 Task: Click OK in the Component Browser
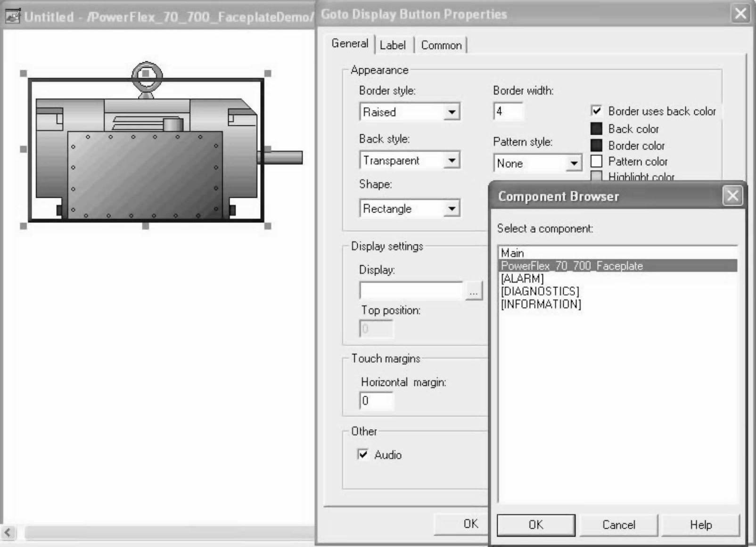click(x=536, y=525)
